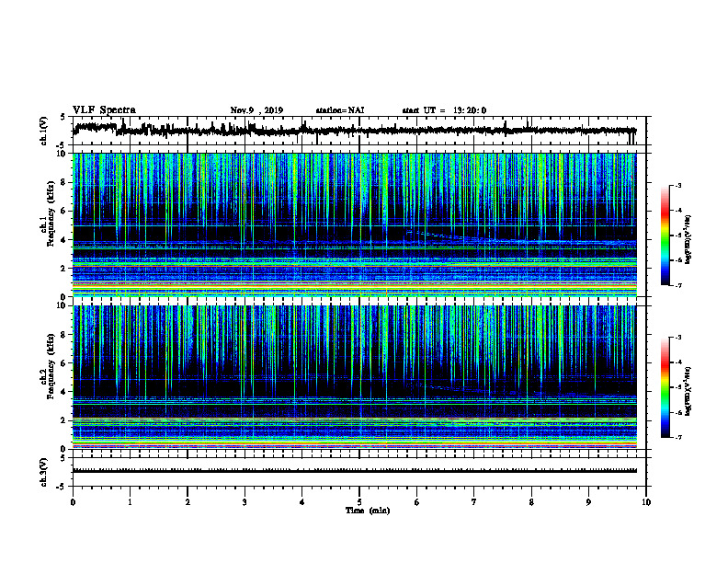Click the ch.2 color bar "log(PSD)" label

pos(688,392)
